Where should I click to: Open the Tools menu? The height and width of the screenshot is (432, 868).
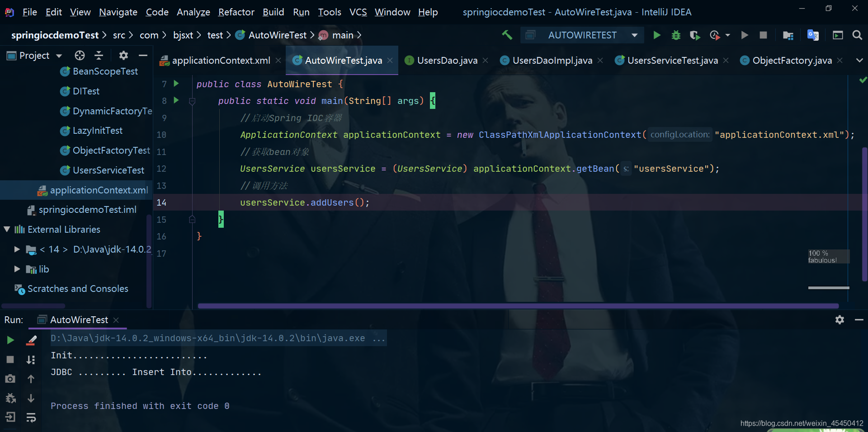tap(330, 12)
